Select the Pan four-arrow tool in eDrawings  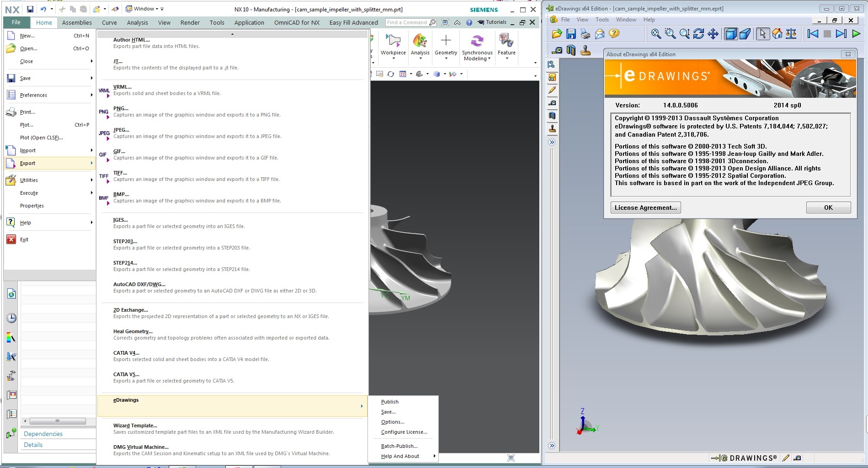[713, 33]
